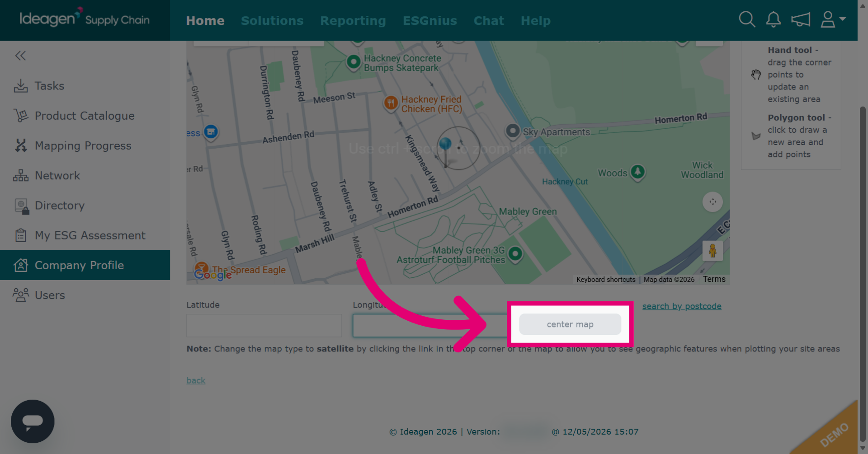Screen dimensions: 868x454
Task: Click the back link
Action: point(196,380)
